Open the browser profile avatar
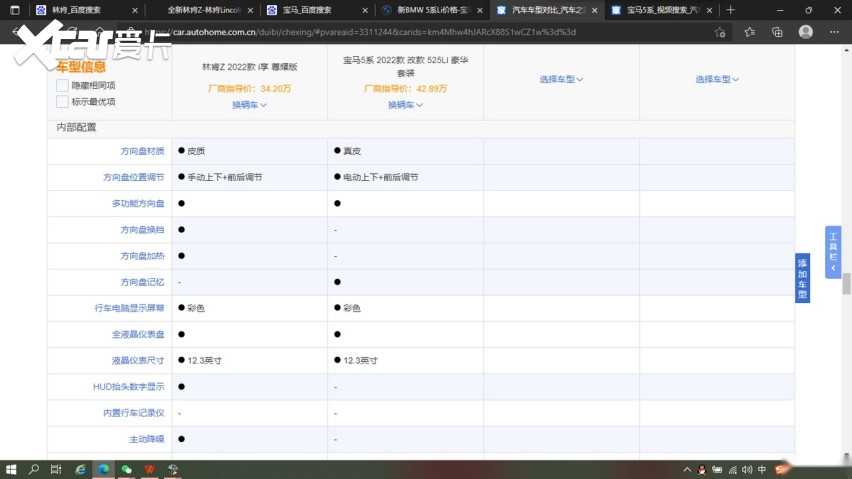Viewport: 852px width, 479px height. pos(806,32)
